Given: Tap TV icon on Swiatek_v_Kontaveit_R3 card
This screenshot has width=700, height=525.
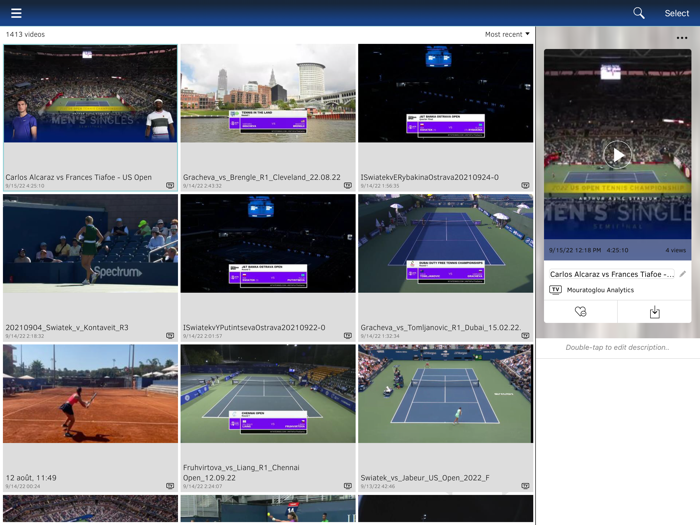Looking at the screenshot, I should click(170, 335).
